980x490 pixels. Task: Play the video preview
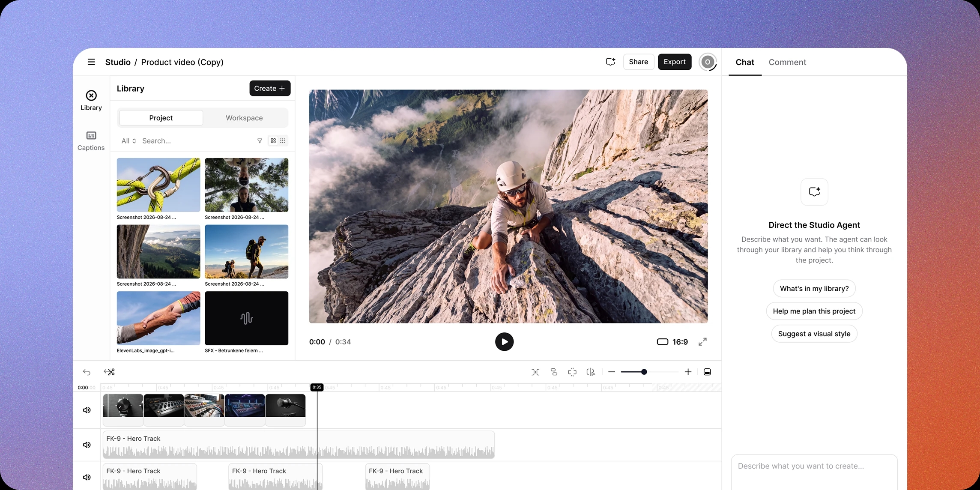[x=504, y=342]
